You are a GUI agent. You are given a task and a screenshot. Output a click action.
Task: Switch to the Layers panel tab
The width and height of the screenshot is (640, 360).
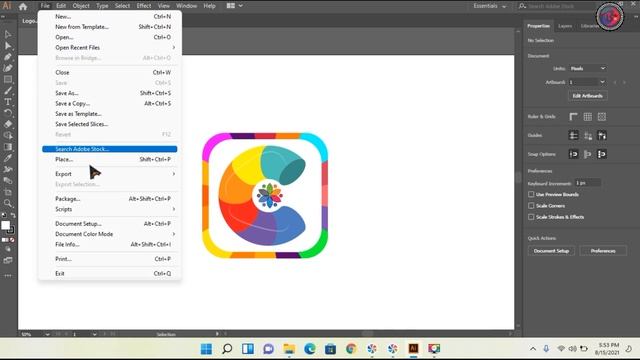[x=565, y=26]
